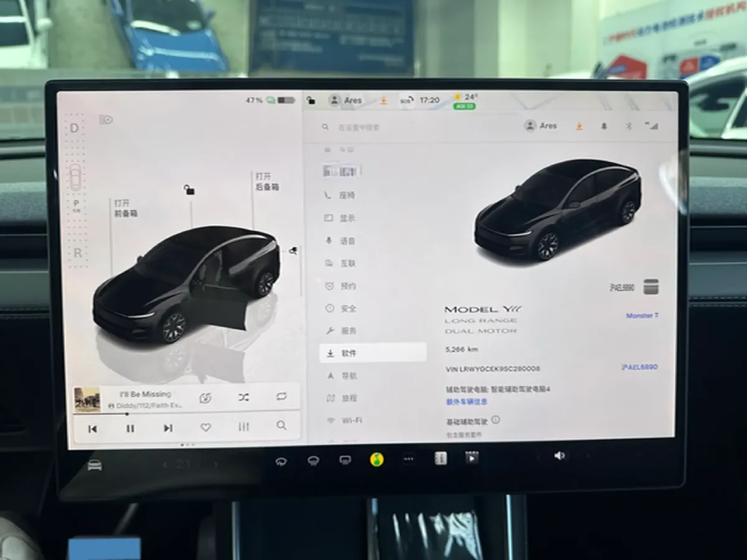Lower the temperature with the left arrow
This screenshot has height=560, width=747.
(165, 465)
